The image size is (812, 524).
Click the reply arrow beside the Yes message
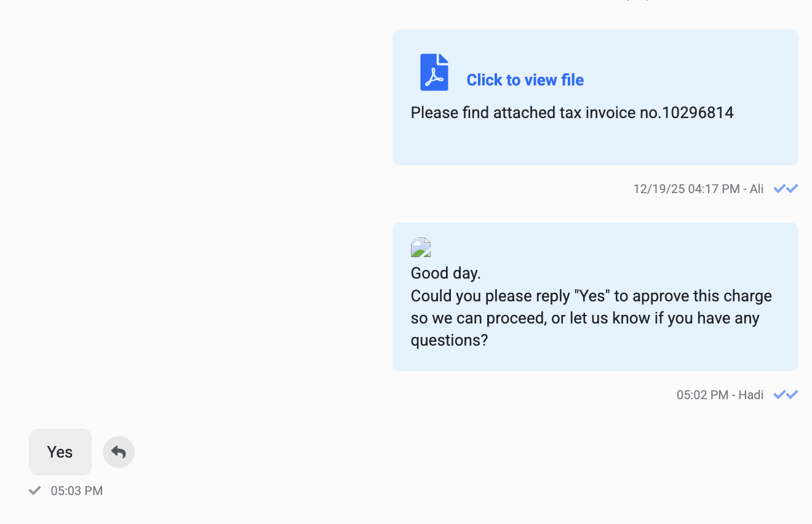(119, 452)
